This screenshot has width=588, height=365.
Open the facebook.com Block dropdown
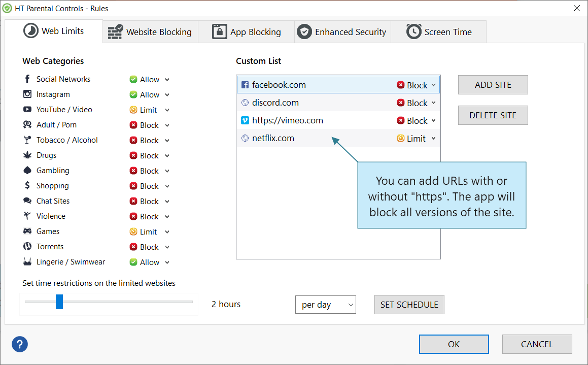[433, 85]
